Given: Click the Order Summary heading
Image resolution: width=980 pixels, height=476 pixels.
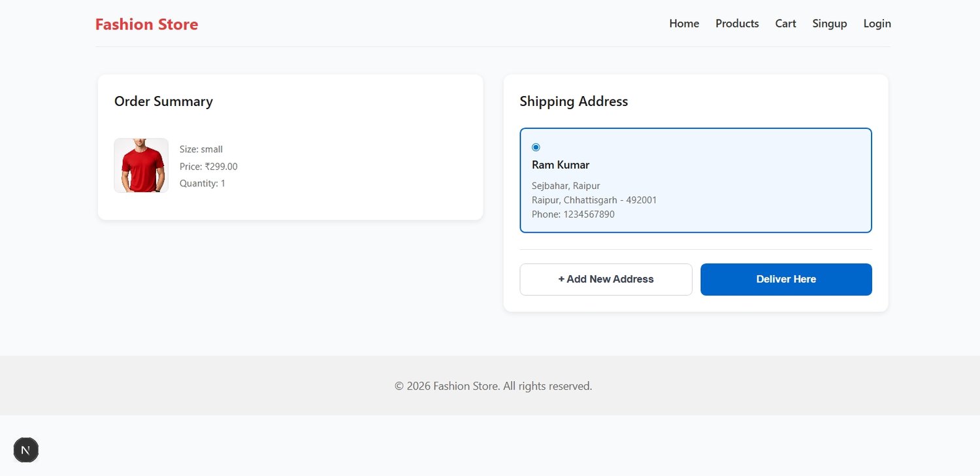Looking at the screenshot, I should [163, 101].
